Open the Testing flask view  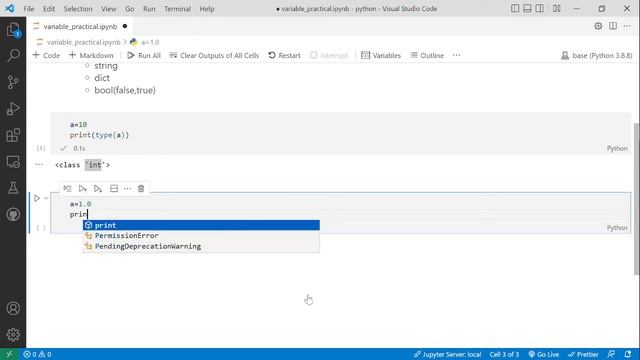click(13, 188)
